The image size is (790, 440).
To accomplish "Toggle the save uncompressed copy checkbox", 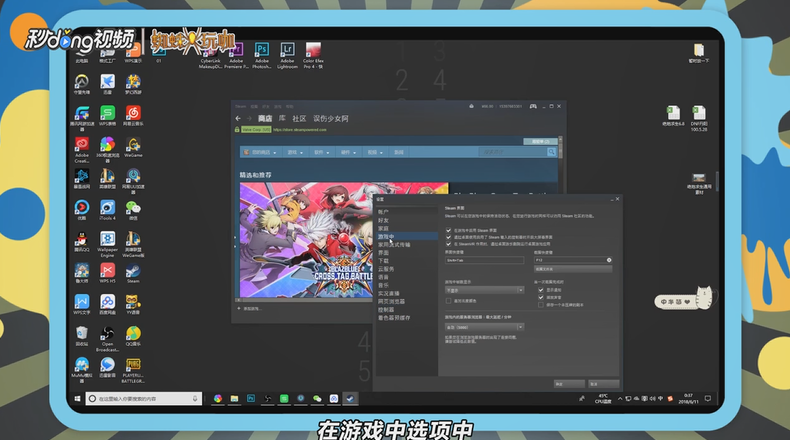I will coord(541,305).
